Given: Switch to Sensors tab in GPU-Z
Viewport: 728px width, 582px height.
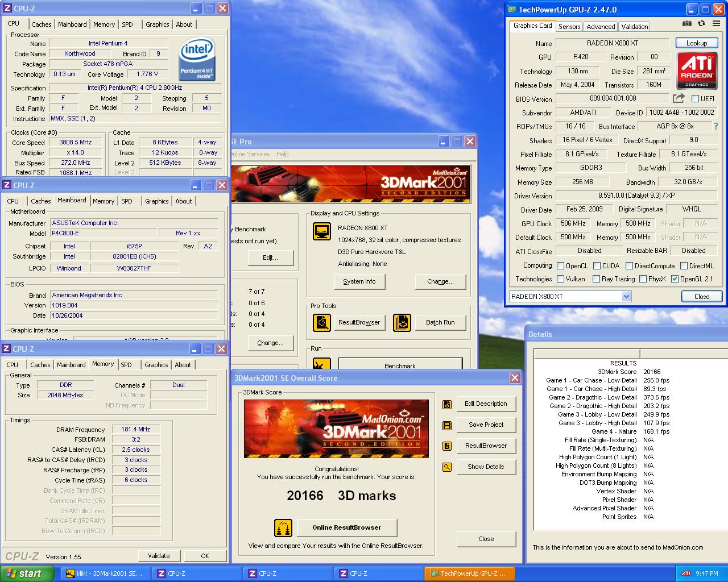Looking at the screenshot, I should click(569, 27).
